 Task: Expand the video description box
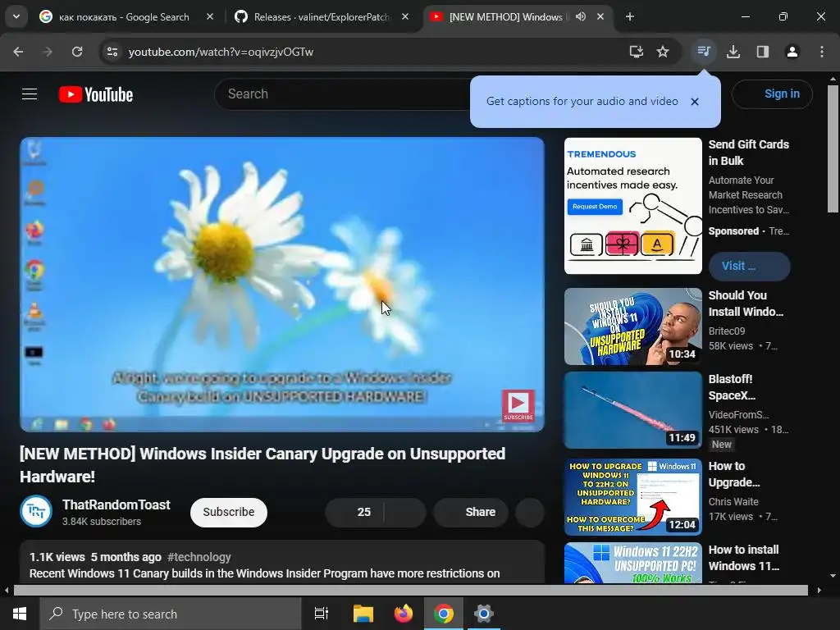pyautogui.click(x=282, y=563)
